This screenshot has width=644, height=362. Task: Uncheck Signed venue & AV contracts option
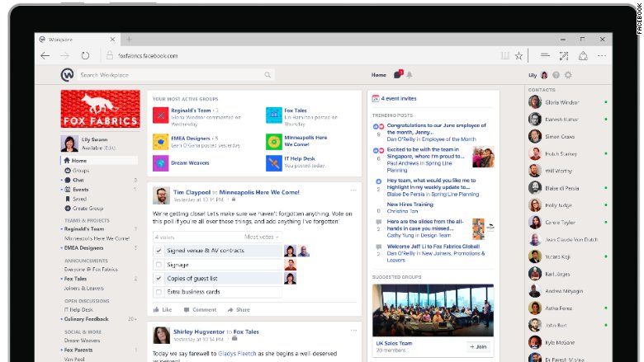click(x=159, y=251)
